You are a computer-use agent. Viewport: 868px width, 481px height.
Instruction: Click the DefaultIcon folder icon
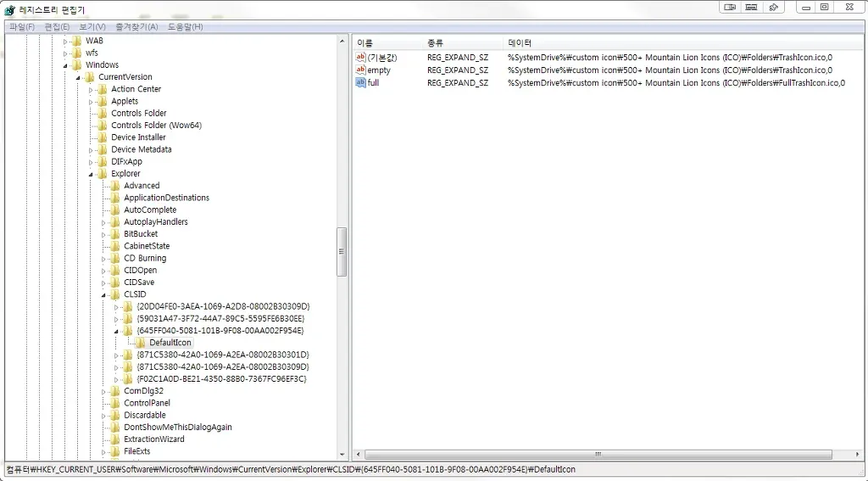140,343
